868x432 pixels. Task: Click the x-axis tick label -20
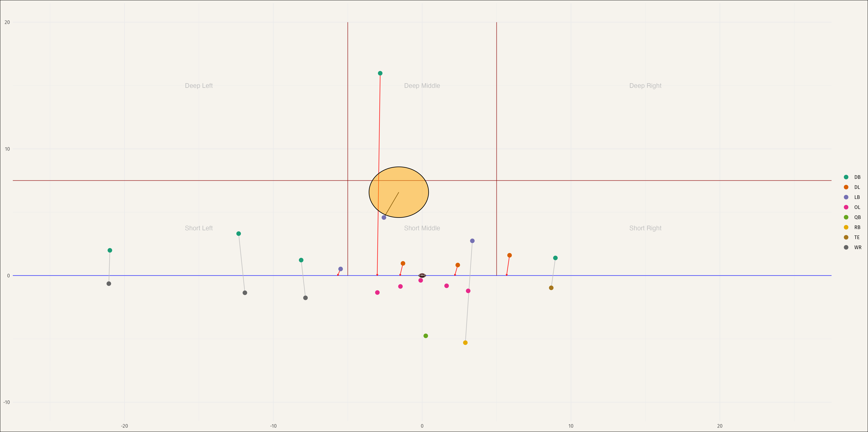click(124, 426)
